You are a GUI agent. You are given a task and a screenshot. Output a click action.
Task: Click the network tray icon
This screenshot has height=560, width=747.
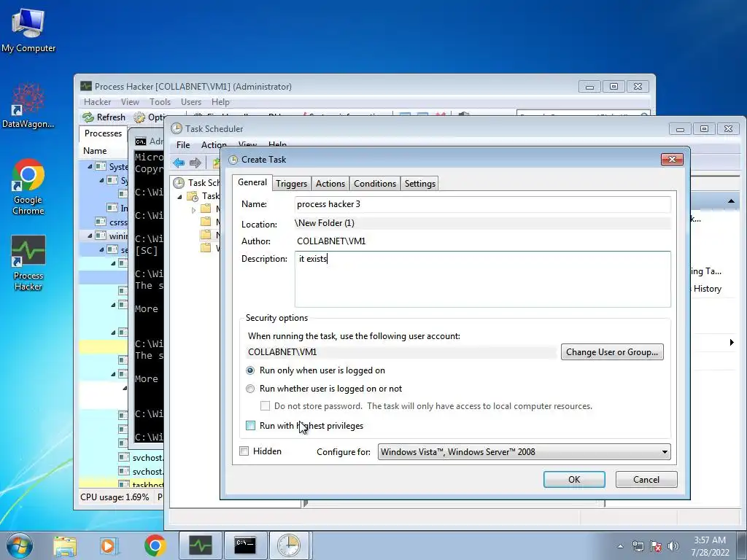638,546
